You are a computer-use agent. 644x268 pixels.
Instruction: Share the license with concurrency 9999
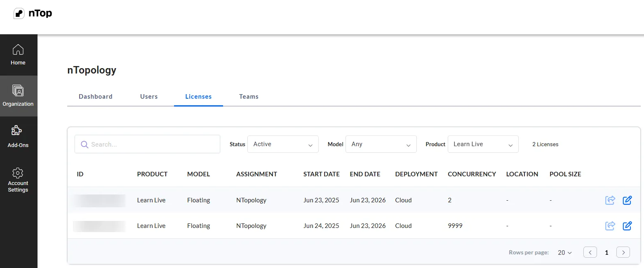point(610,226)
